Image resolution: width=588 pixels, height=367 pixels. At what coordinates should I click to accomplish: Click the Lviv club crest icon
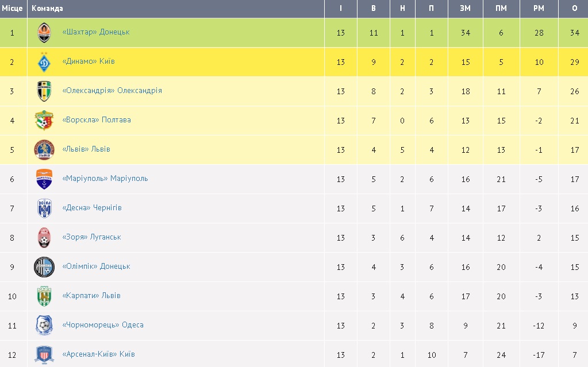(44, 150)
